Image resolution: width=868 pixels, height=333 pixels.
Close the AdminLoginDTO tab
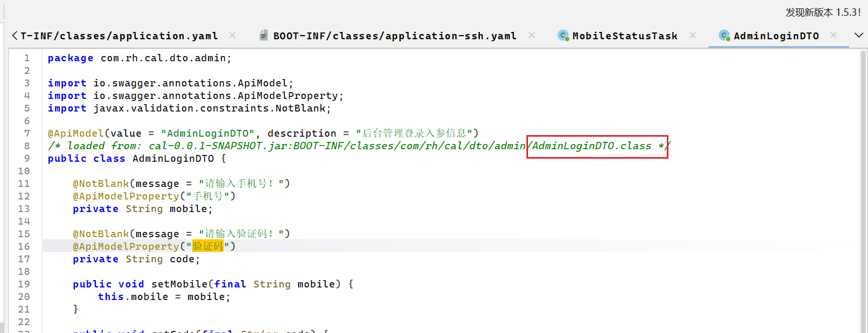(833, 35)
